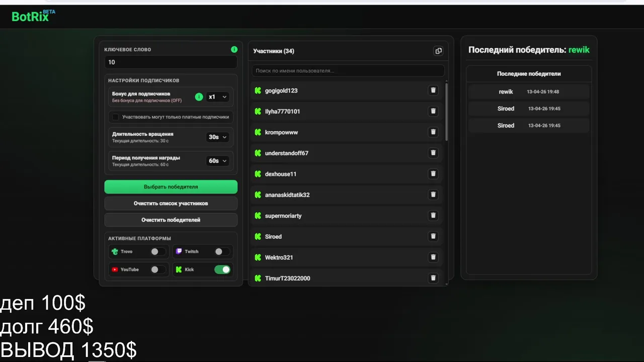Open the x1 subscriber bonus dropdown
644x362 pixels.
click(217, 97)
